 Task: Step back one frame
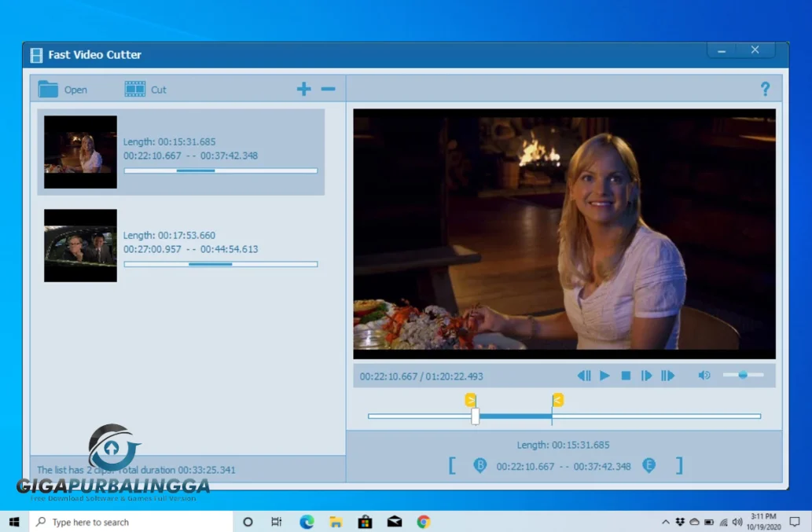pyautogui.click(x=584, y=376)
